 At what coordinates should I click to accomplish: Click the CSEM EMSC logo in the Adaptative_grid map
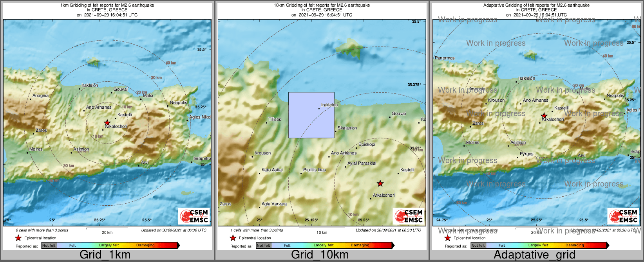coord(624,216)
